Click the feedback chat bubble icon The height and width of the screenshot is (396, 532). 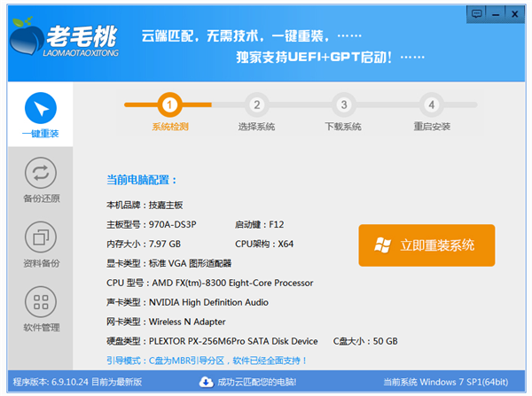tap(477, 12)
